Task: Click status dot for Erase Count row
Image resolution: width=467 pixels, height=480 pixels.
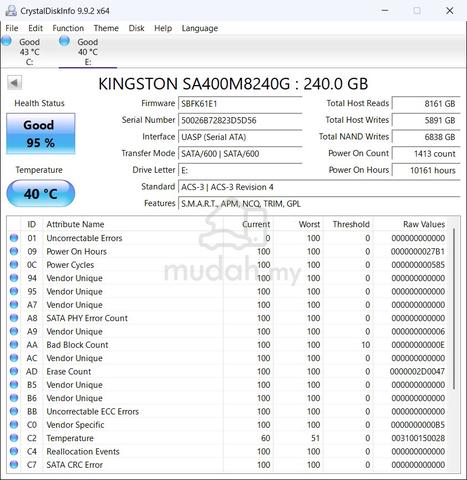Action: [x=14, y=371]
